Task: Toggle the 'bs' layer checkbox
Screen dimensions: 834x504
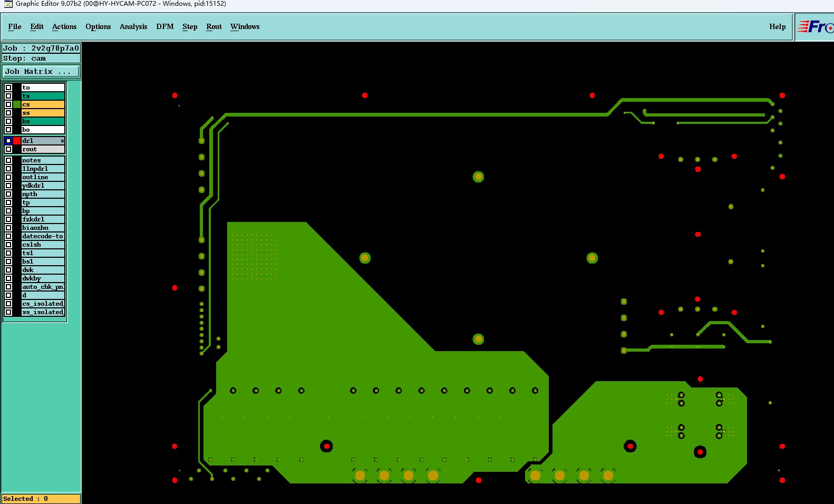Action: coord(8,121)
